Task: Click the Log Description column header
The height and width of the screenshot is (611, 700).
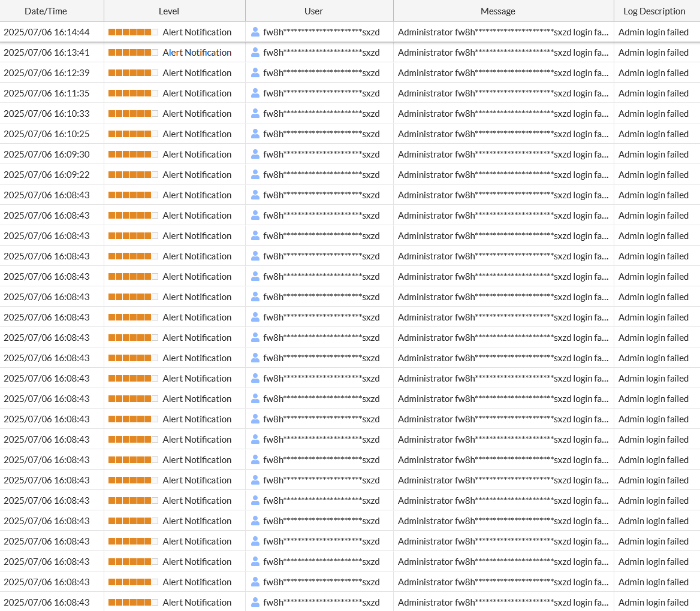Action: click(x=654, y=11)
